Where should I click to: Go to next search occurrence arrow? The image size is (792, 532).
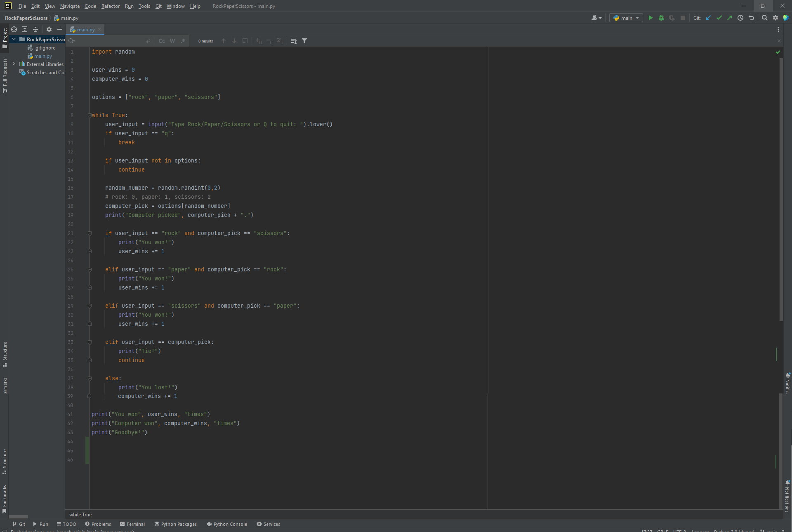coord(234,41)
